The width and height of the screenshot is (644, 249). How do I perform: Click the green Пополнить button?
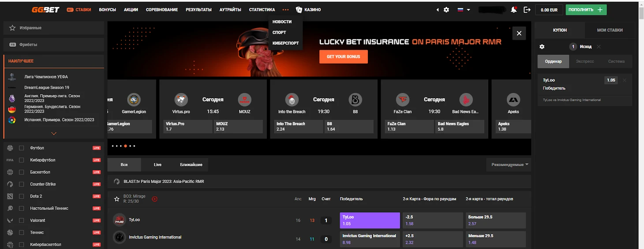pyautogui.click(x=586, y=10)
